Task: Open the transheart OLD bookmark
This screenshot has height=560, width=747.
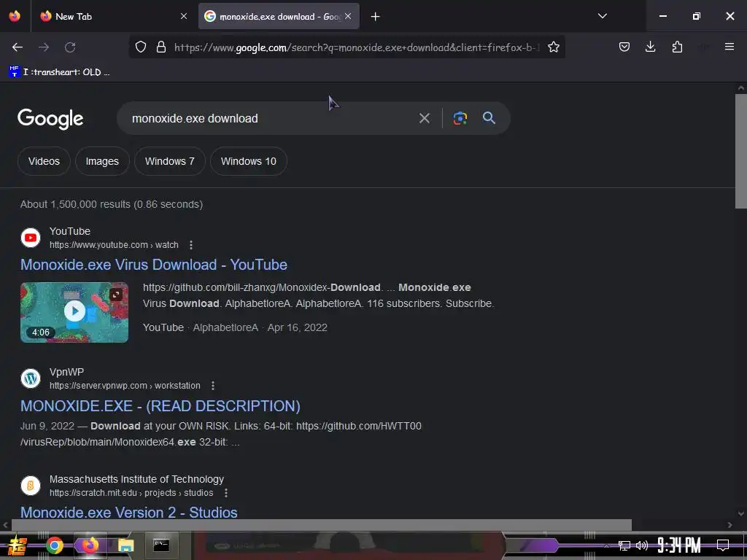Action: point(60,72)
